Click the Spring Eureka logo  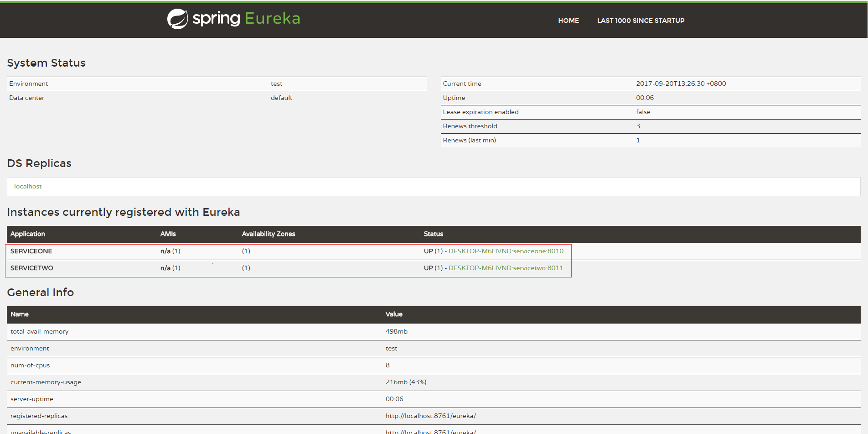(233, 19)
